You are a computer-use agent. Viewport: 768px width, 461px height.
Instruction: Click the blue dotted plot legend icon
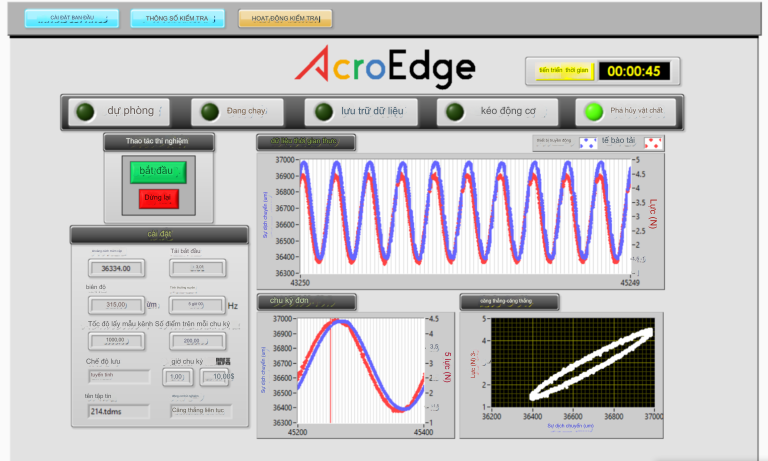[589, 143]
